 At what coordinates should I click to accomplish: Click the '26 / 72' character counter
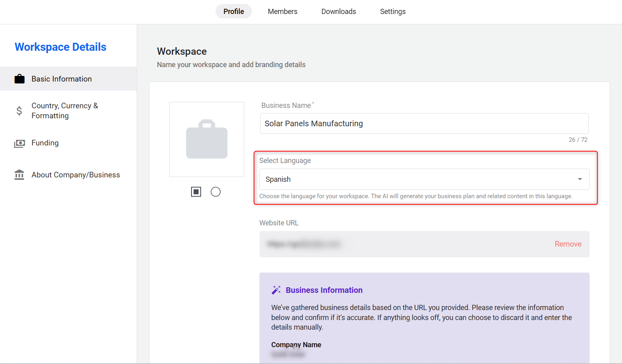tap(578, 140)
